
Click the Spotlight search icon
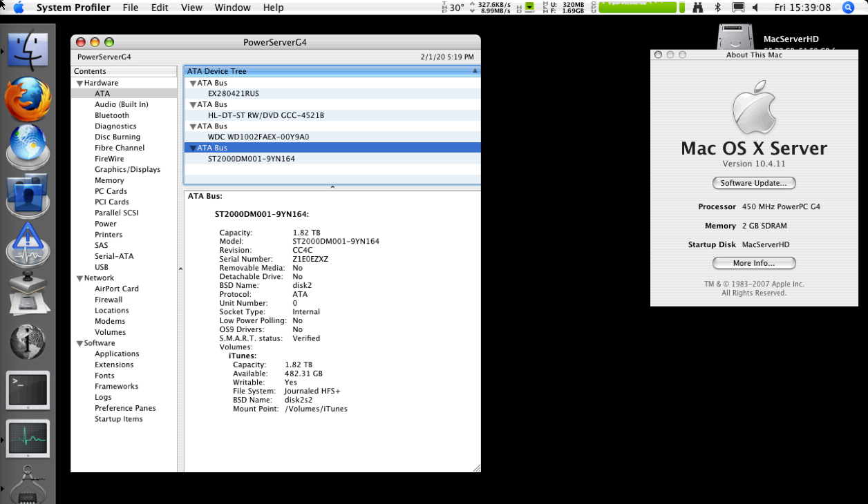pyautogui.click(x=848, y=8)
